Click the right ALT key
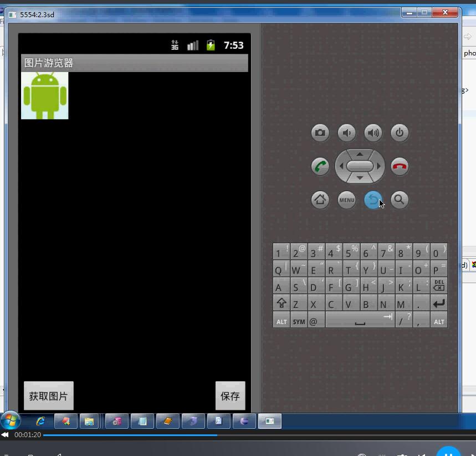The width and height of the screenshot is (476, 456). point(439,321)
